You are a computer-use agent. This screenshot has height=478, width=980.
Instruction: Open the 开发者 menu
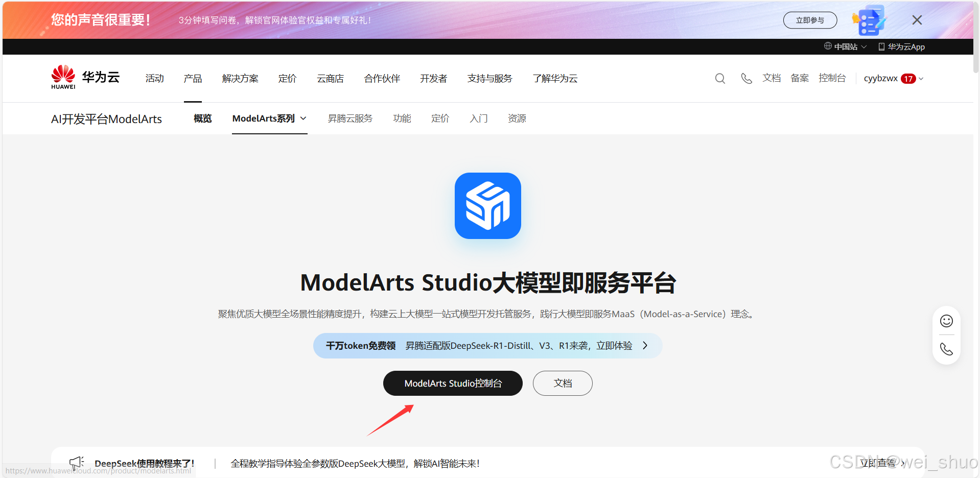pyautogui.click(x=434, y=78)
